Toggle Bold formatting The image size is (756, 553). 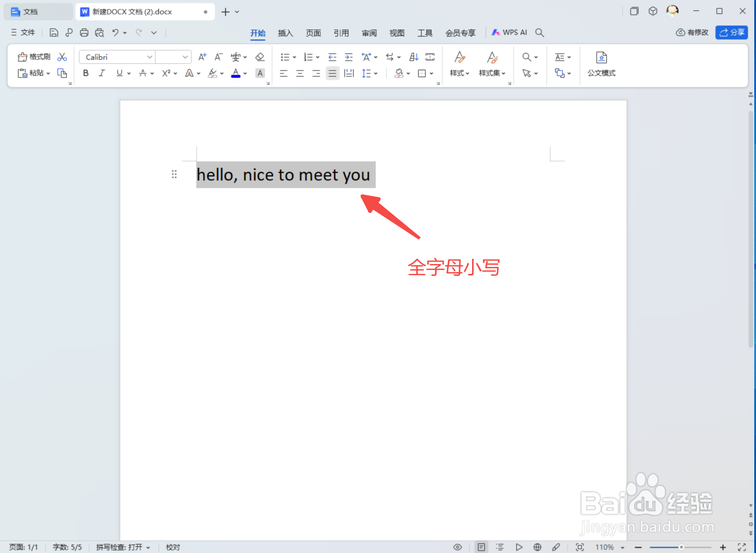click(86, 73)
